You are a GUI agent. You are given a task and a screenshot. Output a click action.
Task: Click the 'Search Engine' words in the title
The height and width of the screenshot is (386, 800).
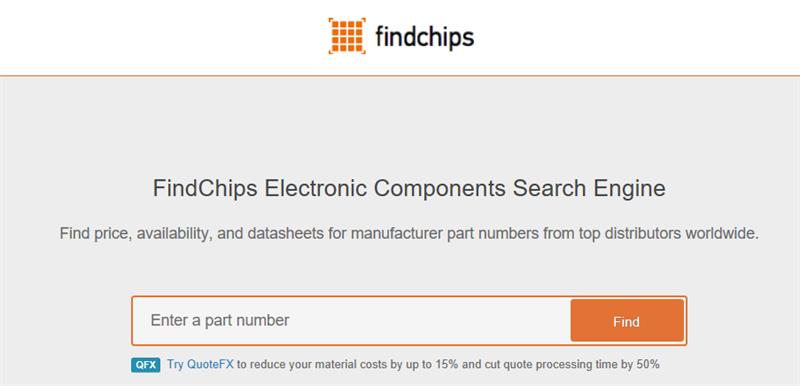(x=589, y=188)
